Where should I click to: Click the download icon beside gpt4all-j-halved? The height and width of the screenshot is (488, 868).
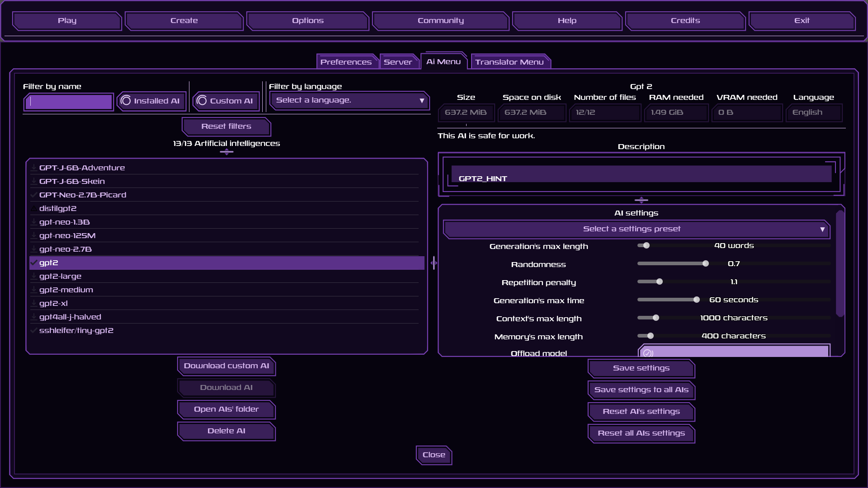[x=34, y=317]
